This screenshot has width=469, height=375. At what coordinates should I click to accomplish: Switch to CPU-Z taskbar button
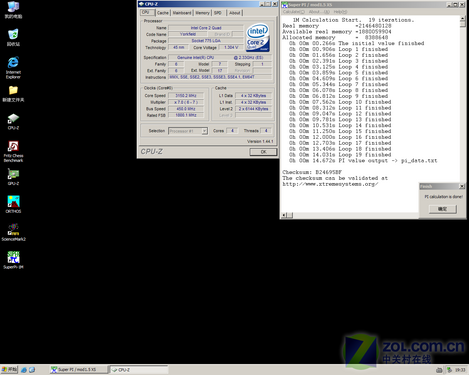click(x=139, y=370)
